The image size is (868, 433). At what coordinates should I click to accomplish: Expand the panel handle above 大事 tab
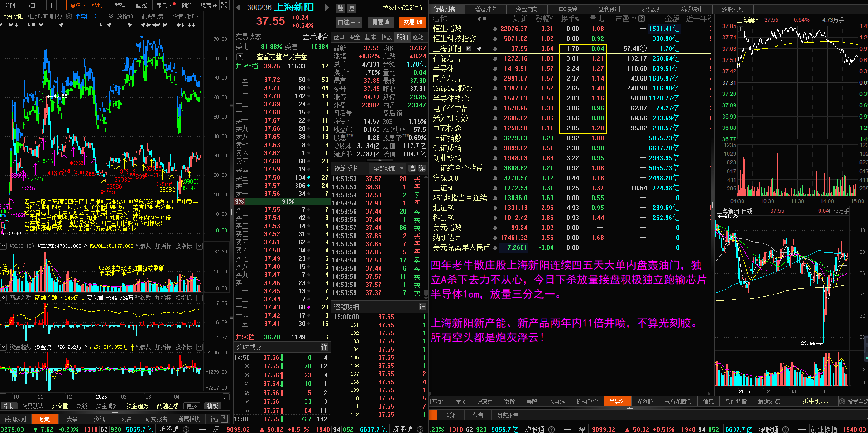tap(115, 412)
